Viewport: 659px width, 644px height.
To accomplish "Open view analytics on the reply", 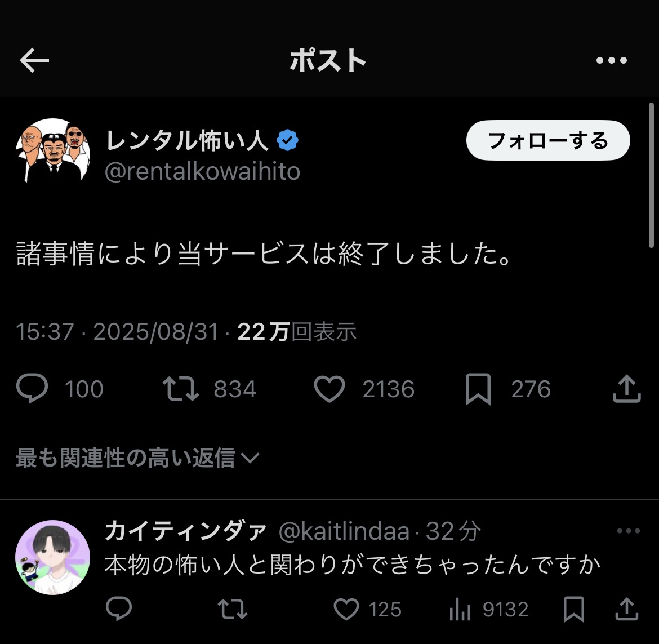I will (x=462, y=609).
